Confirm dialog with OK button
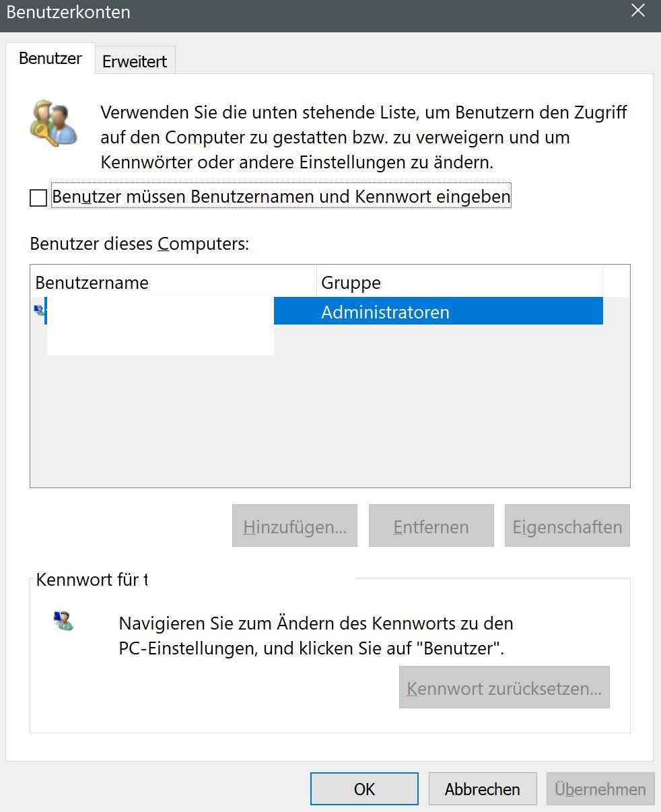This screenshot has width=661, height=812. pos(364,788)
